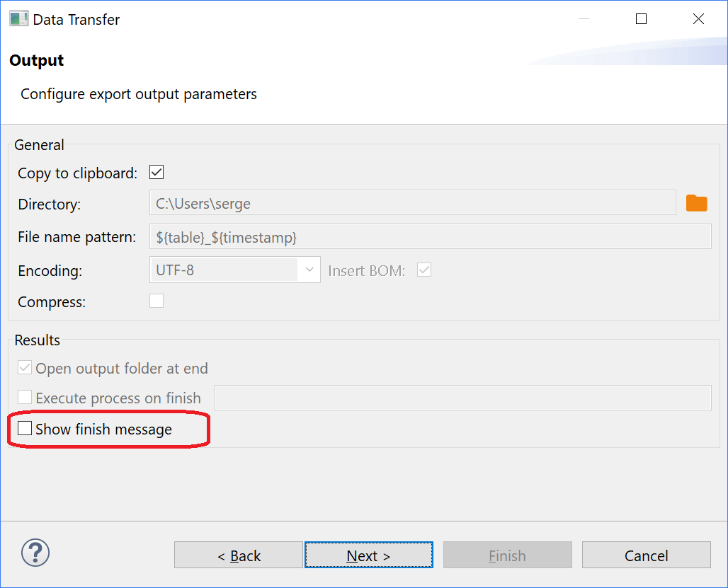The width and height of the screenshot is (728, 588).
Task: Check Show finish message
Action: (25, 428)
